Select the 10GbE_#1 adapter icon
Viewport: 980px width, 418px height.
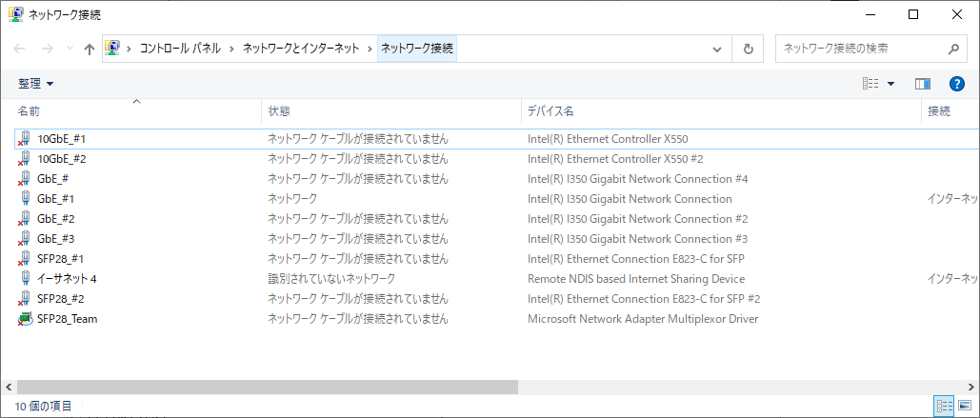[25, 139]
